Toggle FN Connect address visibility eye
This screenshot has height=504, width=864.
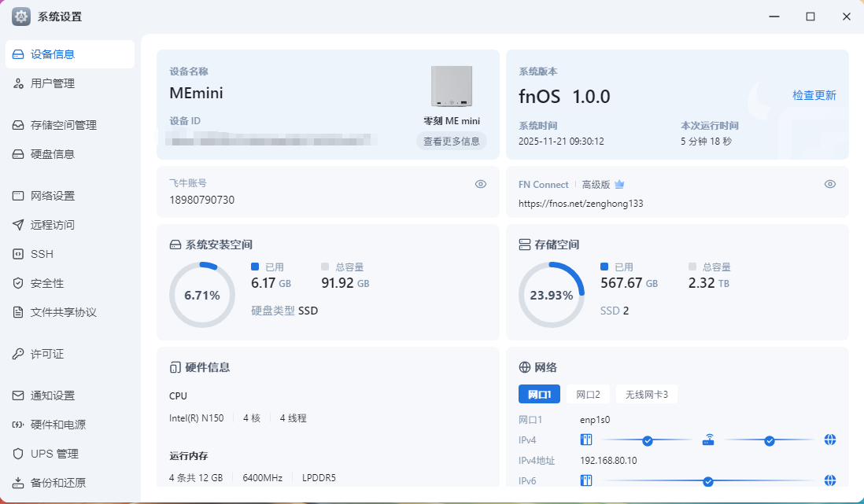(x=829, y=184)
